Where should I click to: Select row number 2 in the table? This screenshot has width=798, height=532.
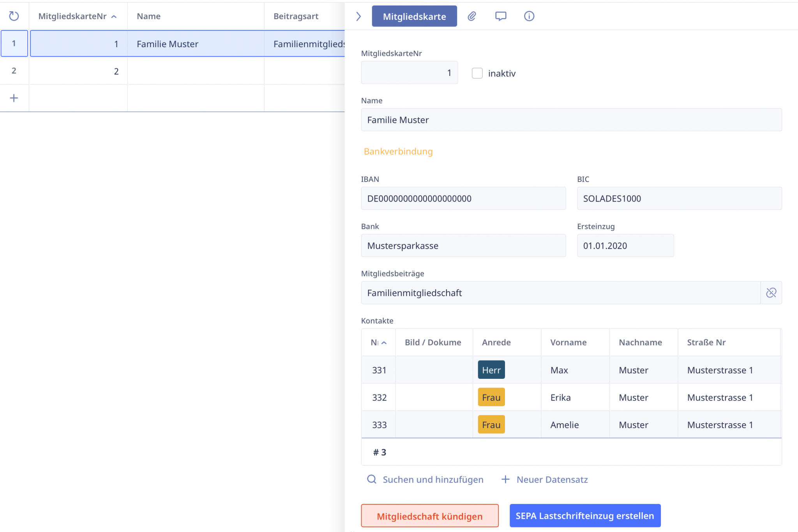pyautogui.click(x=14, y=71)
